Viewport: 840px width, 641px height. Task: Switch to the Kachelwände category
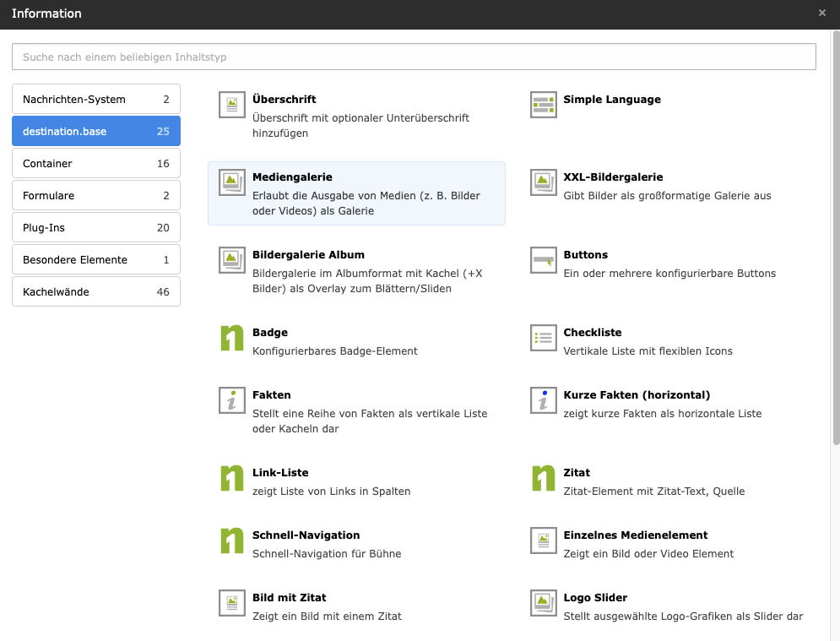point(96,292)
